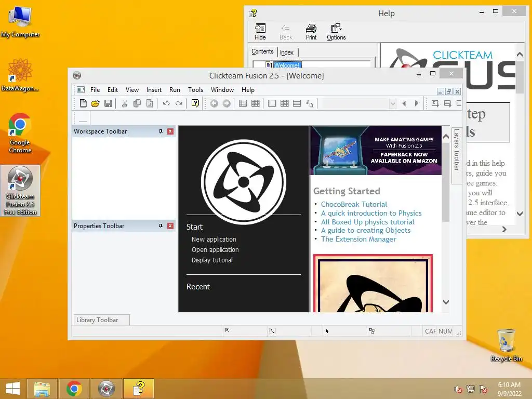Click the Welcome page scrollbar down arrow
This screenshot has height=399, width=532.
(446, 302)
